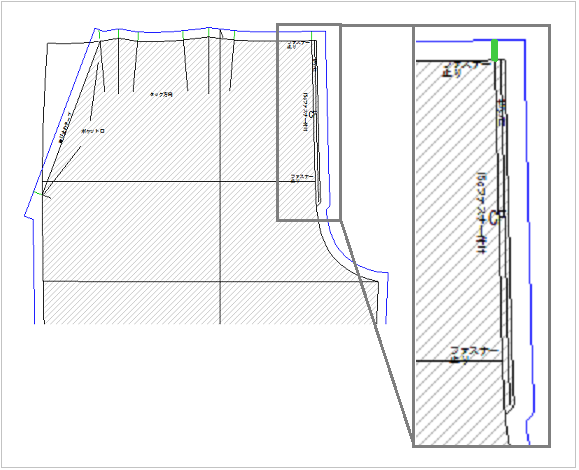579x470 pixels.
Task: Click the small gray zoom-source rectangle
Action: point(309,123)
